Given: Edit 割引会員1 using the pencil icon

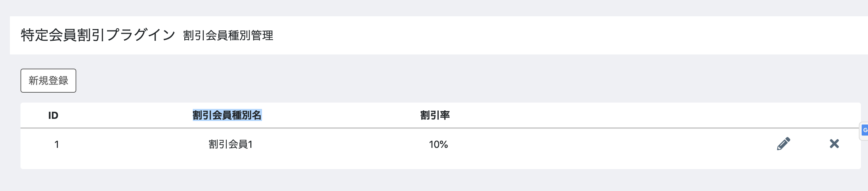Looking at the screenshot, I should click(783, 144).
